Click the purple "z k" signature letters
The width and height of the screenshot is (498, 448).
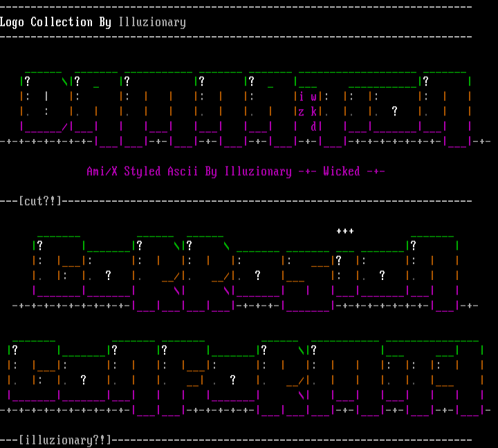point(308,111)
